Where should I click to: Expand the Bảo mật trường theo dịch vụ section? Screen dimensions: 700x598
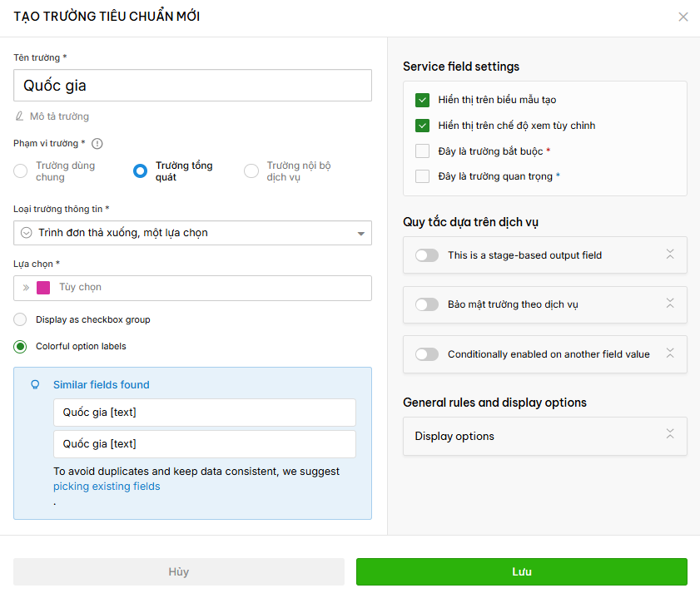click(670, 304)
